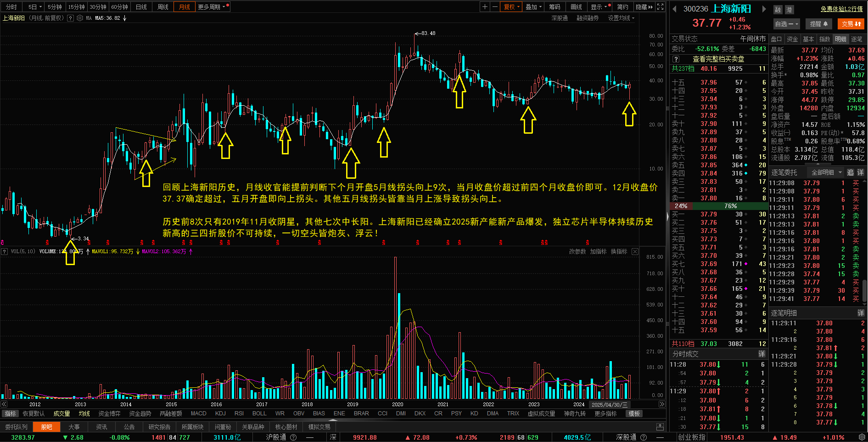Screen dimensions: 868x442
Task: Switch to 周线 weekly chart
Action: [163, 7]
